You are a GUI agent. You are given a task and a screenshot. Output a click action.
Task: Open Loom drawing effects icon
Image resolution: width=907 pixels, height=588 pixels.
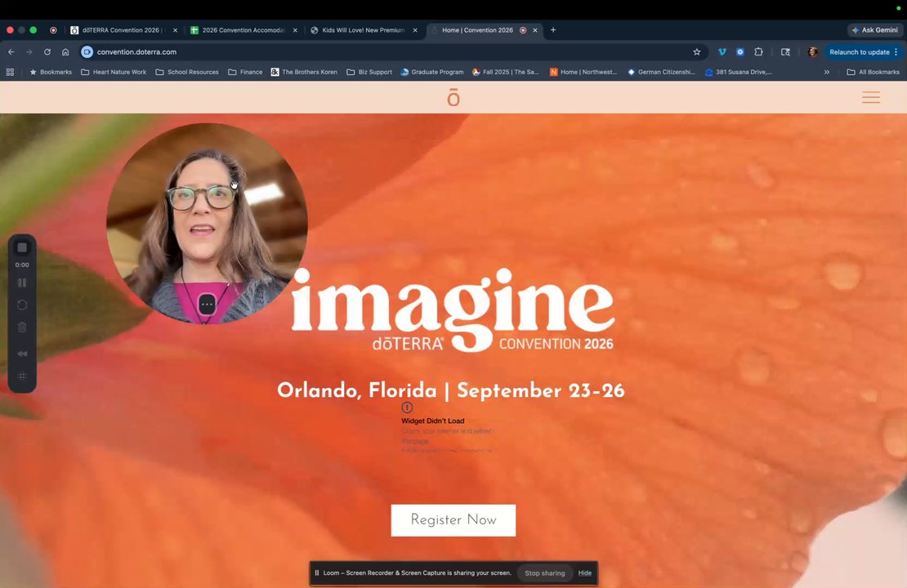pyautogui.click(x=22, y=376)
